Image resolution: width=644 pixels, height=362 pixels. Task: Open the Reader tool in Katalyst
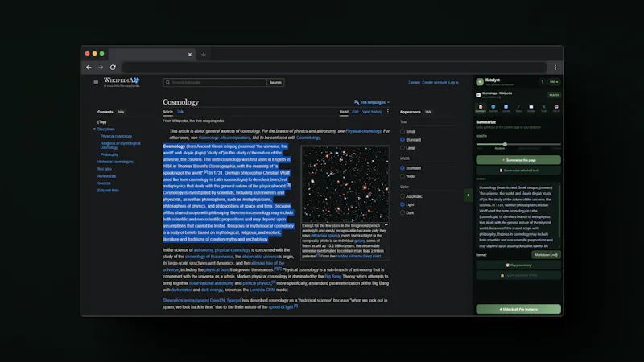point(531,109)
